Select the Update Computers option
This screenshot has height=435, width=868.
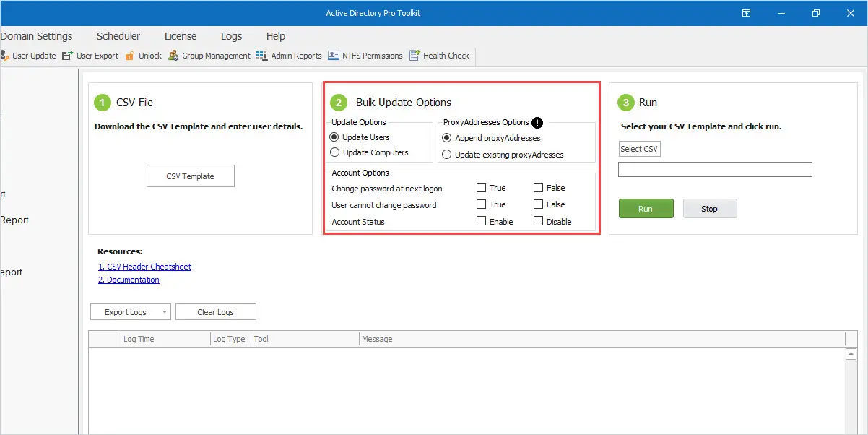coord(334,152)
